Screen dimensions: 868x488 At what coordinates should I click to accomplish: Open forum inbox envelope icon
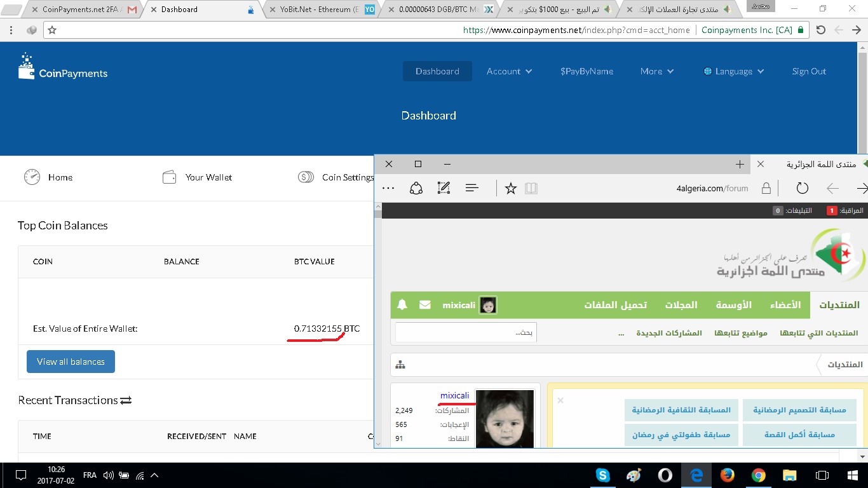tap(425, 305)
